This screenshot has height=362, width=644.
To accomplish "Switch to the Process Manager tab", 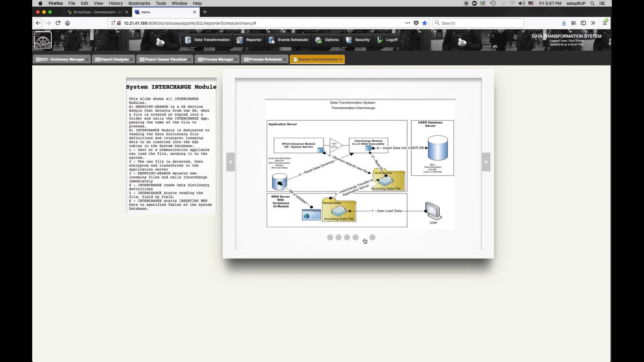I will [x=218, y=59].
